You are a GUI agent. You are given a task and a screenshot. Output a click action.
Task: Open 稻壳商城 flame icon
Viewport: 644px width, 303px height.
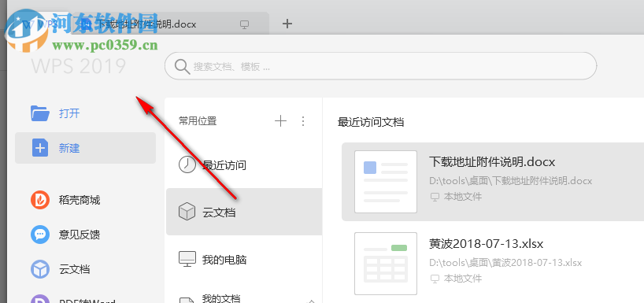(40, 201)
